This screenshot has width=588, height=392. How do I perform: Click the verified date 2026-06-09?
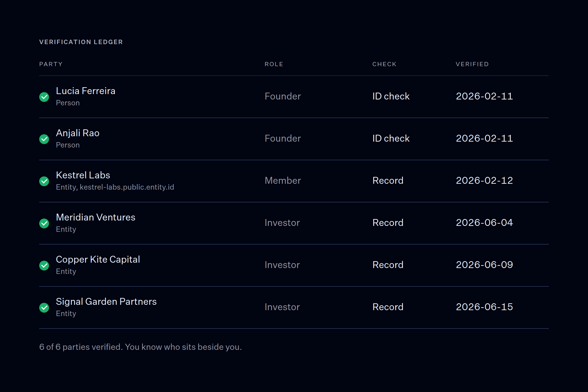coord(485,265)
